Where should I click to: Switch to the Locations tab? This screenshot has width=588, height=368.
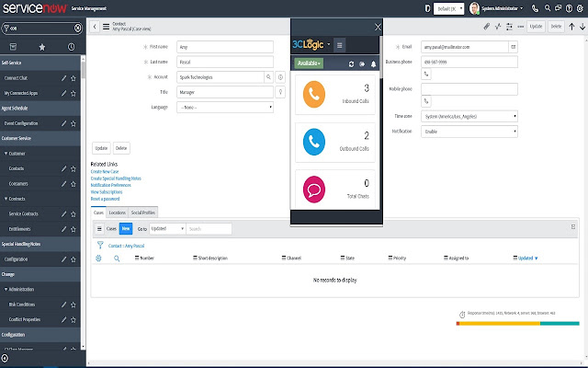[117, 213]
